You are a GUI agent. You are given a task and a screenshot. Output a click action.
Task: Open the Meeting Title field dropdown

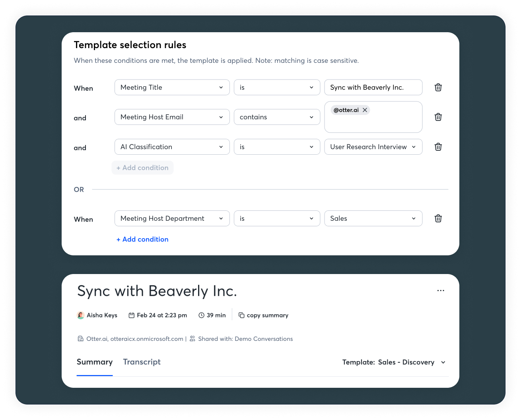point(172,87)
